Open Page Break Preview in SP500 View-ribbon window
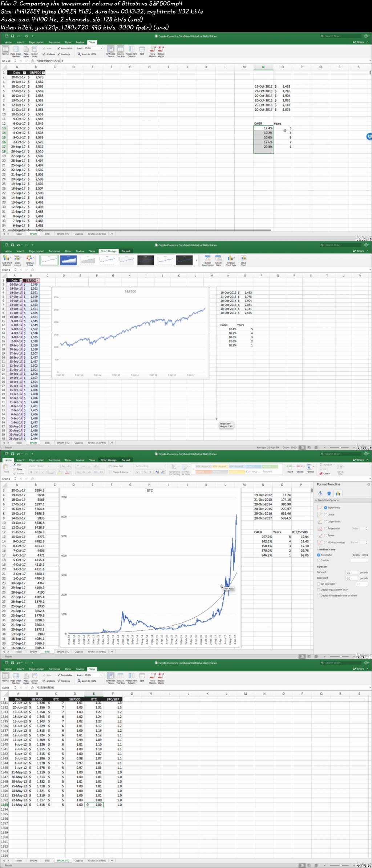The height and width of the screenshot is (868, 372). 16,51
